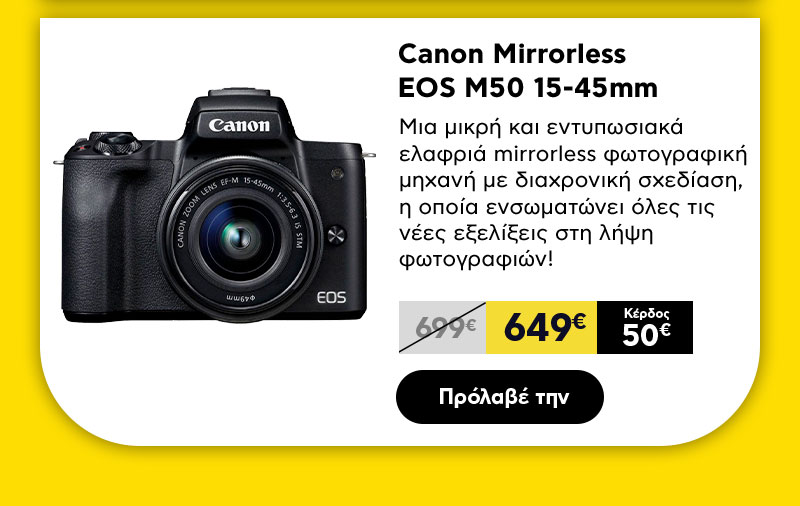The width and height of the screenshot is (800, 506).
Task: Click the lens release button beside the lens
Action: [x=336, y=235]
